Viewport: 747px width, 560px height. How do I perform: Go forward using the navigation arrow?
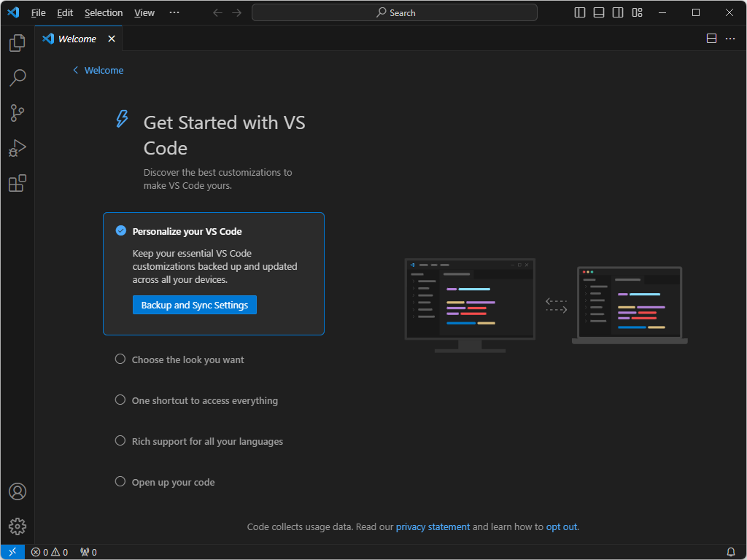[237, 12]
